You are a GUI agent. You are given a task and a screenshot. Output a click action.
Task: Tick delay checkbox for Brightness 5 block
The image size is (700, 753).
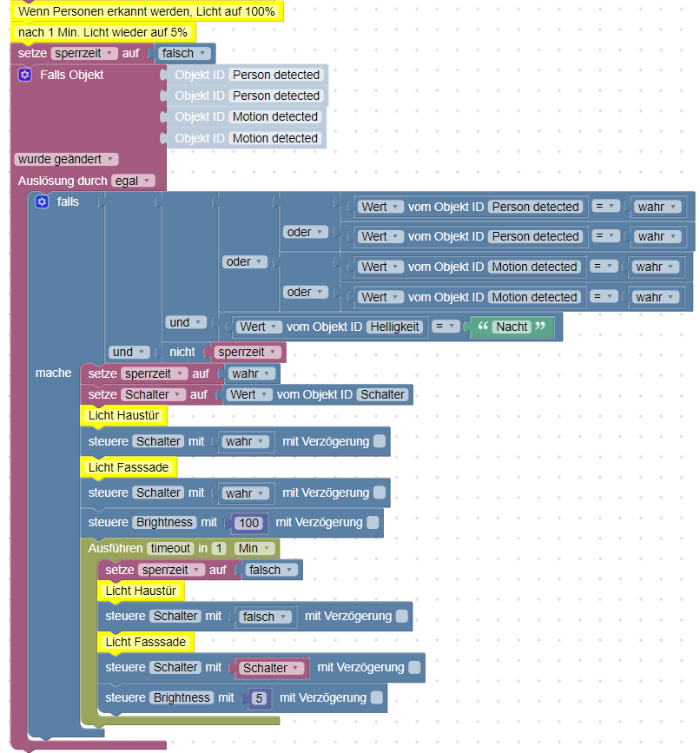tap(377, 697)
